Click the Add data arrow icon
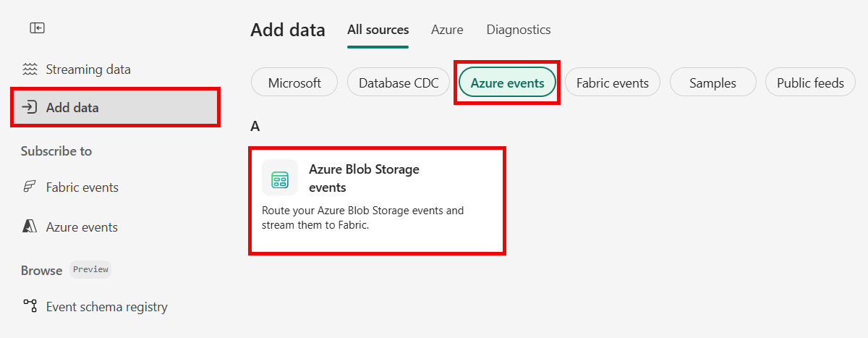This screenshot has width=868, height=338. point(30,108)
